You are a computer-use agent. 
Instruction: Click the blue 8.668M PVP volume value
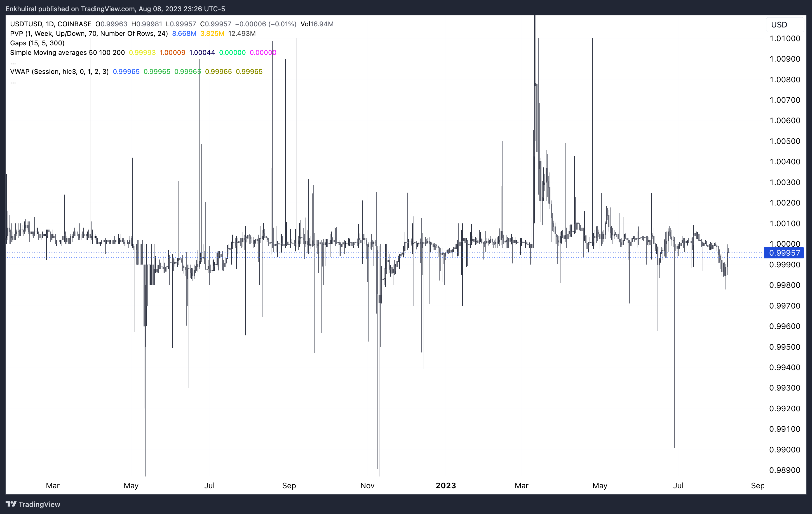(184, 33)
